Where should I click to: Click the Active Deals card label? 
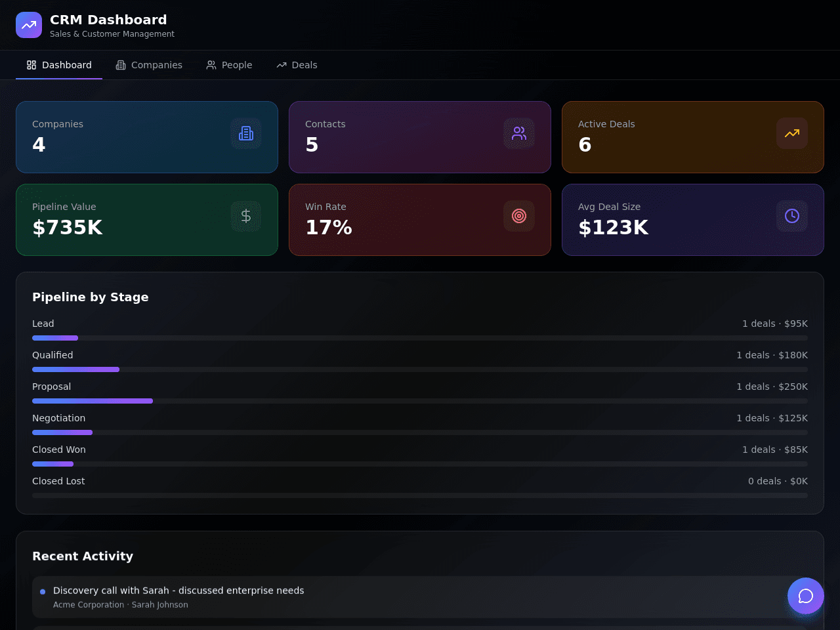606,124
